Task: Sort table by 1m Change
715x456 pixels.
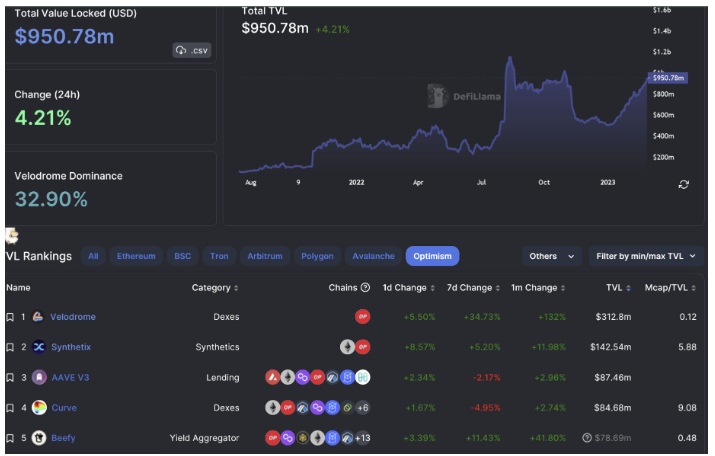Action: (x=538, y=288)
